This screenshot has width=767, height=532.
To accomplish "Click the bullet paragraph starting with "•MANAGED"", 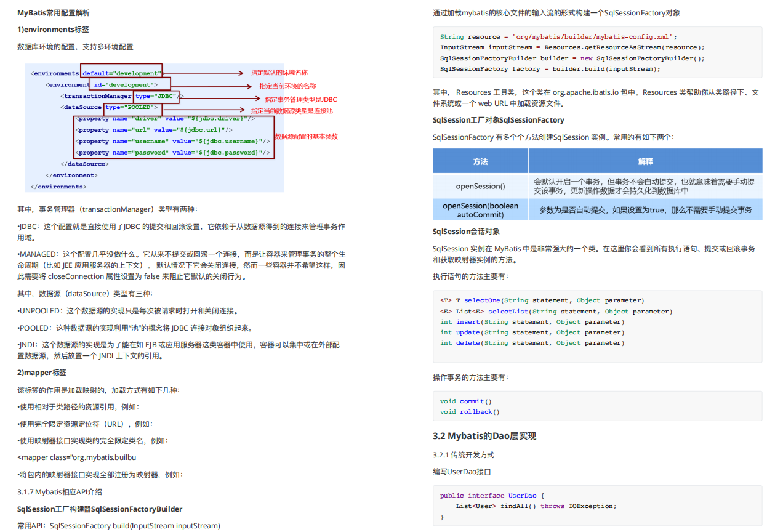I will 181,265.
